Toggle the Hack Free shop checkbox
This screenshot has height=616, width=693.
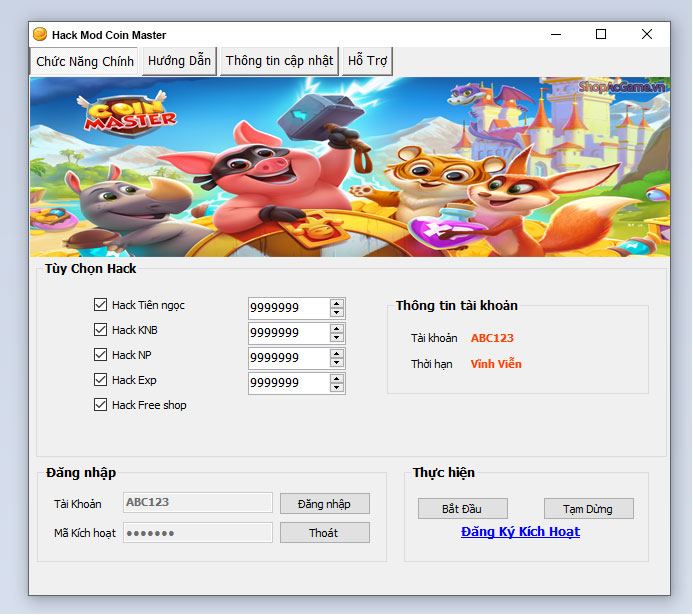(x=100, y=405)
